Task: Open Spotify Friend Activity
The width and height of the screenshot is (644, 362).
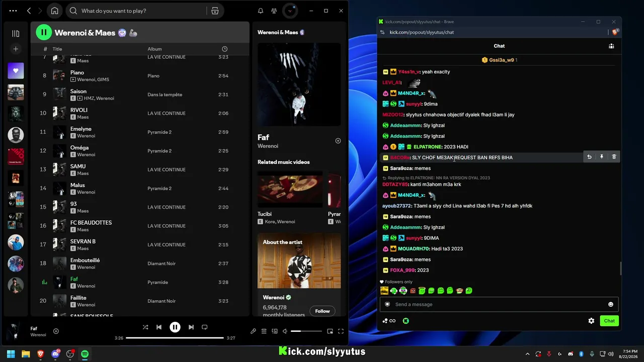Action: click(274, 11)
